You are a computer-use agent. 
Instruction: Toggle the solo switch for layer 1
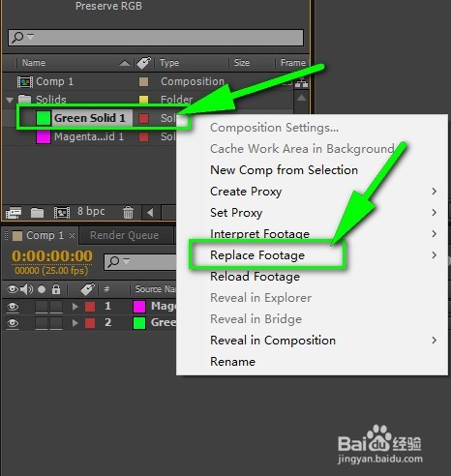(42, 307)
